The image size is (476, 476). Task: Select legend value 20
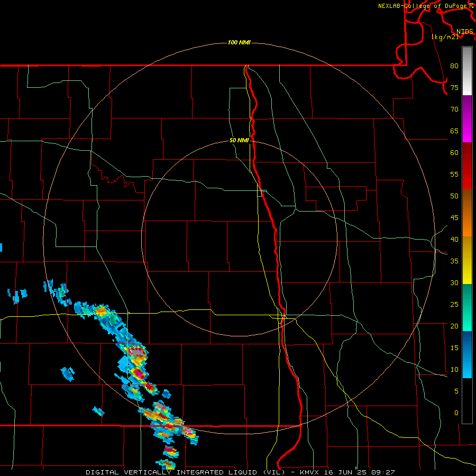pos(454,326)
